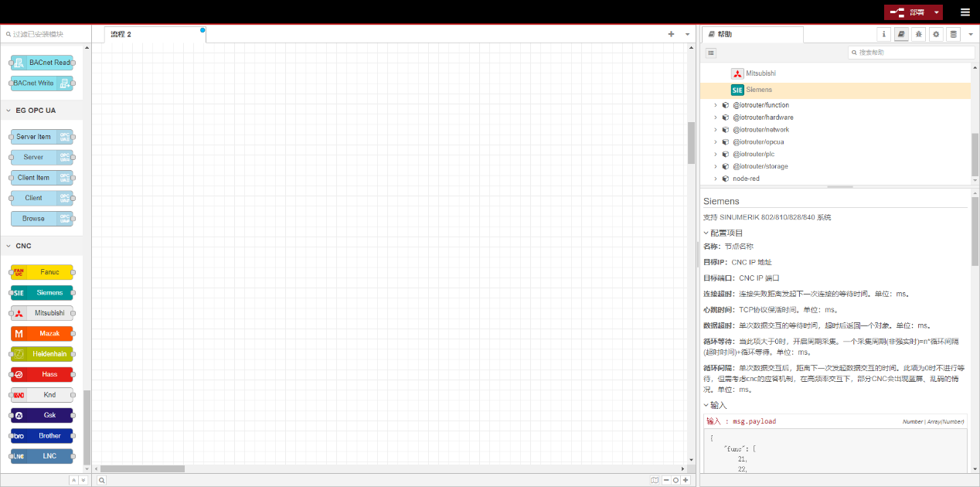Open the context data sidebar icon
The height and width of the screenshot is (487, 980).
(x=954, y=34)
